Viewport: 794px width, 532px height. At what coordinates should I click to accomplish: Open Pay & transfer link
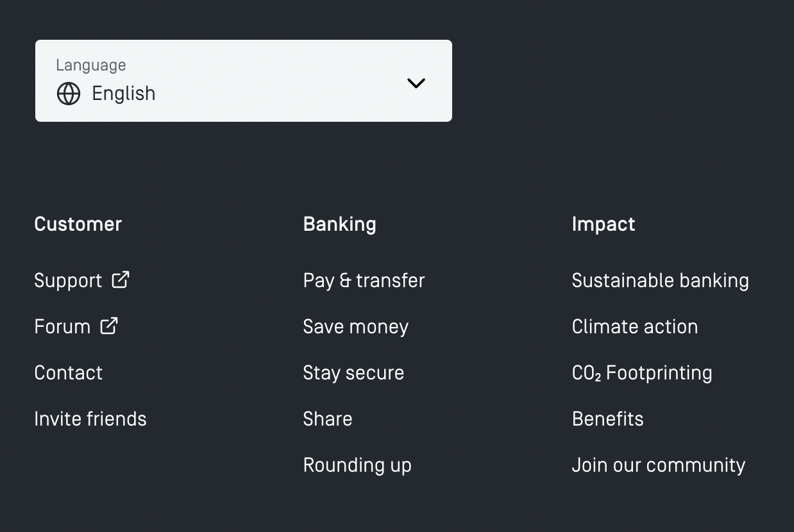pyautogui.click(x=364, y=281)
